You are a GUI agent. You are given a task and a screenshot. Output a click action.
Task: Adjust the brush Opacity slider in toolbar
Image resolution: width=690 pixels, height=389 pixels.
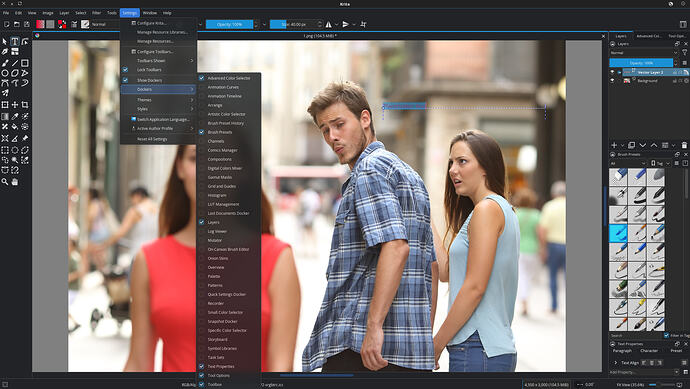(x=230, y=25)
